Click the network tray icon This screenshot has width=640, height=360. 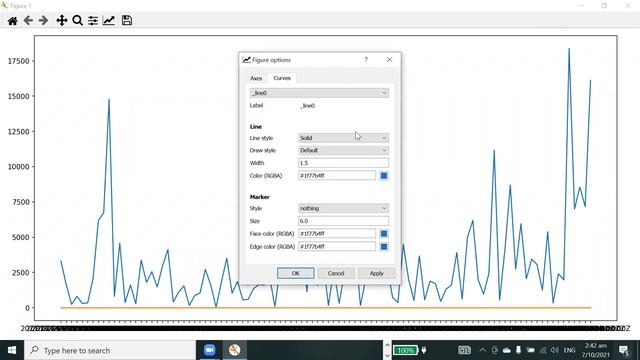point(542,350)
